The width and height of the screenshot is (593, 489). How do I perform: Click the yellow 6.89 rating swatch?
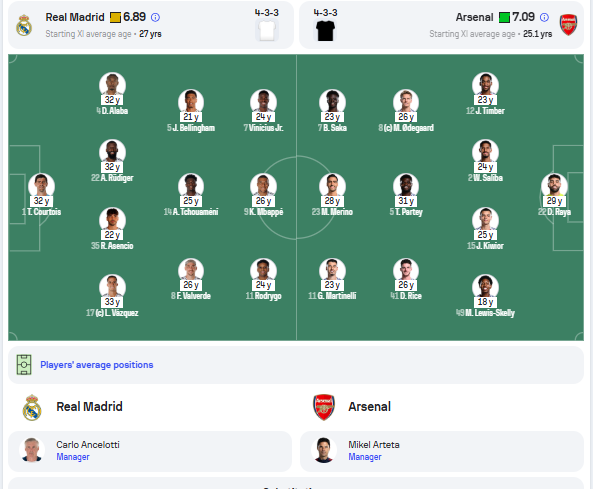pos(115,17)
